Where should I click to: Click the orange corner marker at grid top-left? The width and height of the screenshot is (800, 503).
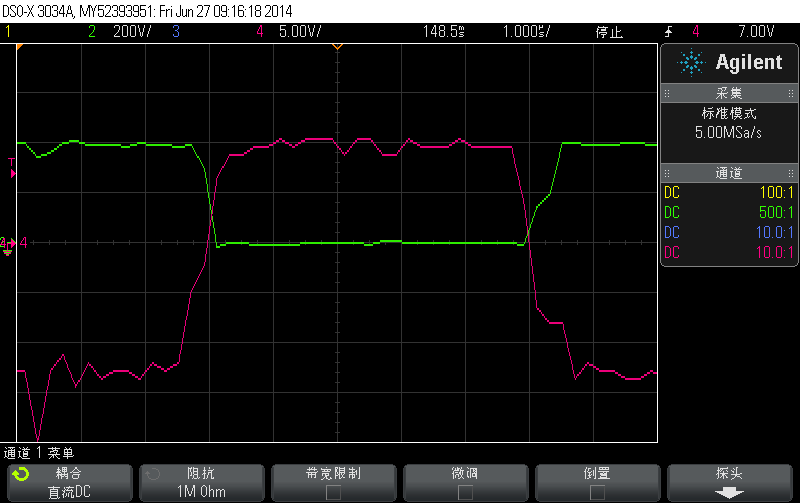click(x=20, y=47)
